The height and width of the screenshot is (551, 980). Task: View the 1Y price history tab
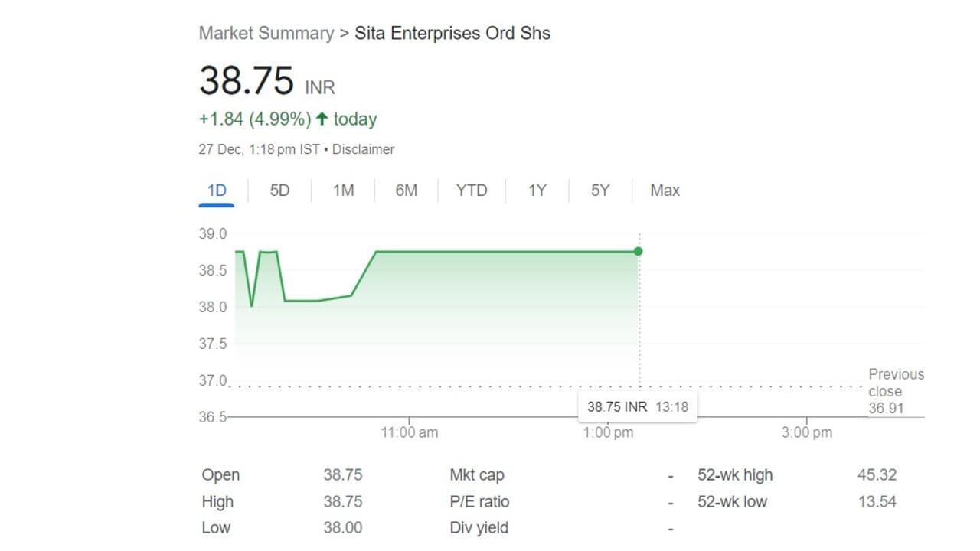tap(537, 191)
